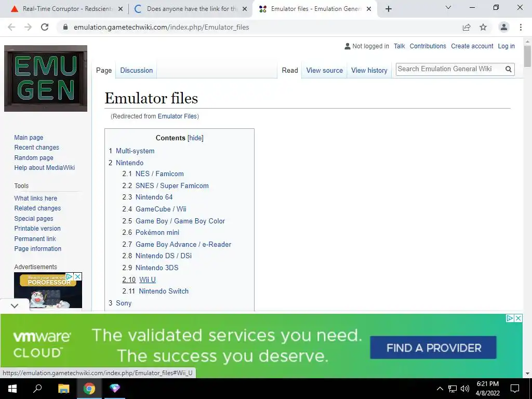Click the EMU GEN wiki logo
Viewport: 532px width, 399px height.
(x=46, y=78)
